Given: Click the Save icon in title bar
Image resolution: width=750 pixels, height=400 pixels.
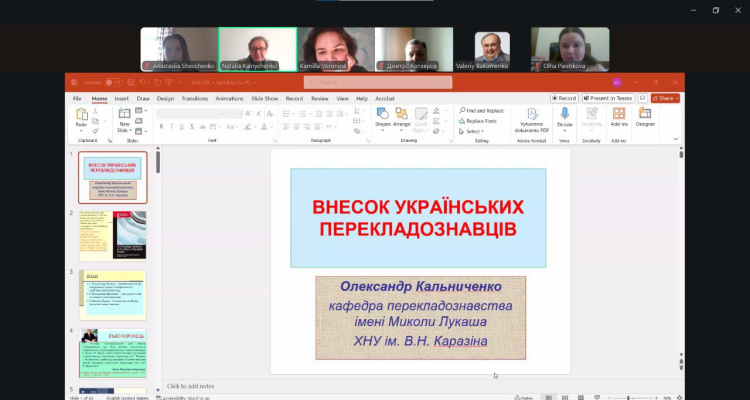Looking at the screenshot, I should (131, 82).
